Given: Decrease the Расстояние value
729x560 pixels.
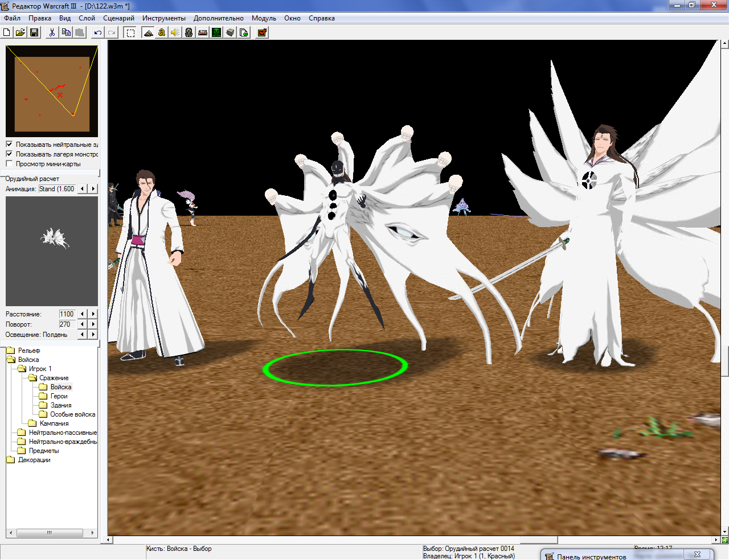Looking at the screenshot, I should pos(83,314).
